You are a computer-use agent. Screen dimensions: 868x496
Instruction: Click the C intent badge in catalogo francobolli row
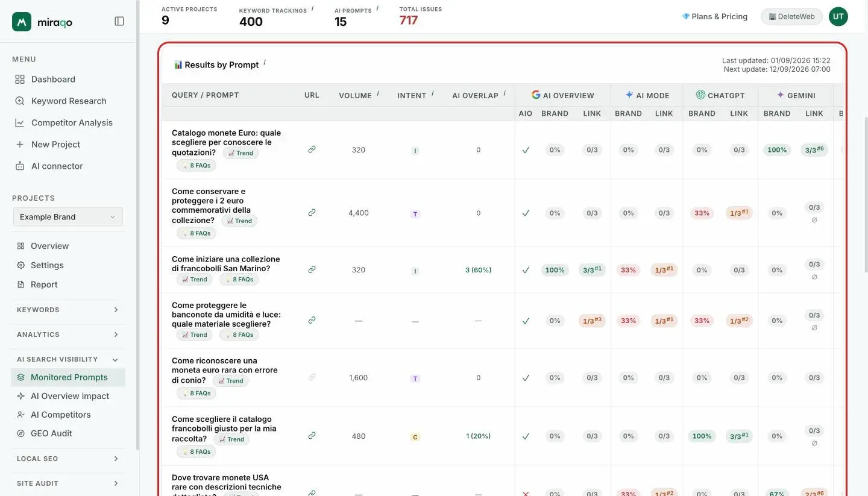pyautogui.click(x=415, y=437)
